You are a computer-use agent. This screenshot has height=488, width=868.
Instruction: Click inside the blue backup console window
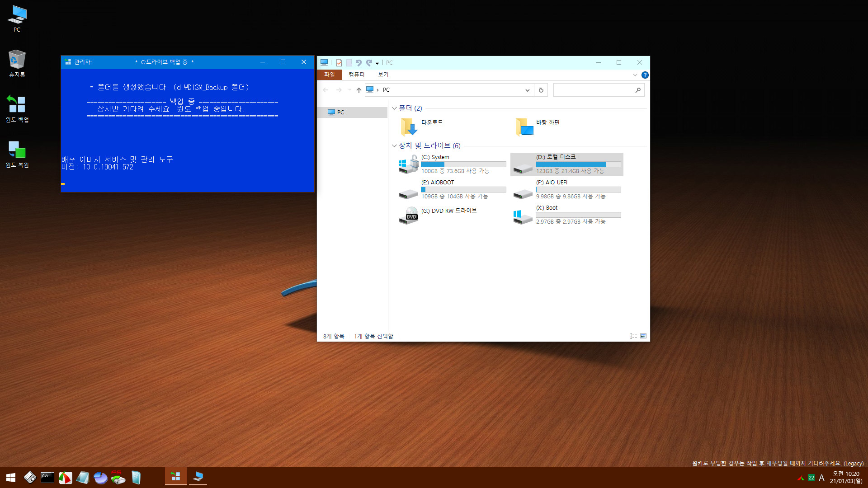tap(188, 131)
